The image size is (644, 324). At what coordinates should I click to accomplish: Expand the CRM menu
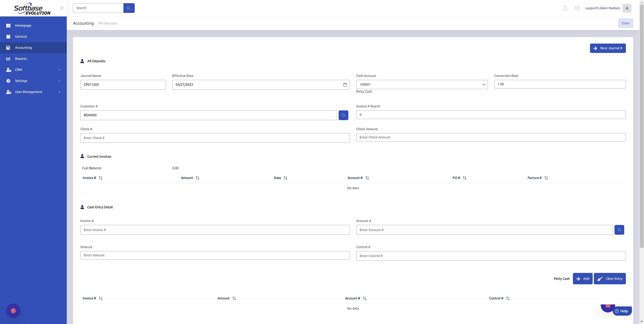coord(33,70)
